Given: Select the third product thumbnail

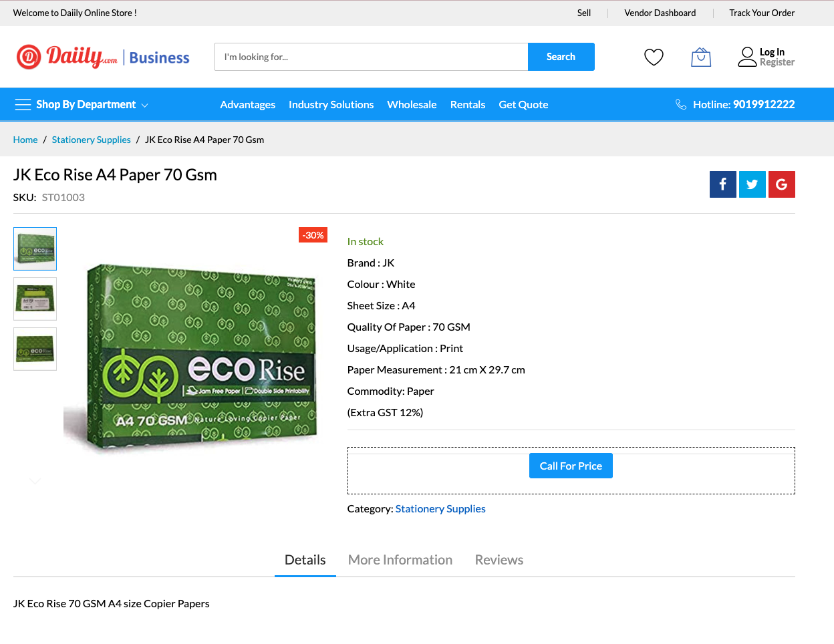Looking at the screenshot, I should (35, 349).
